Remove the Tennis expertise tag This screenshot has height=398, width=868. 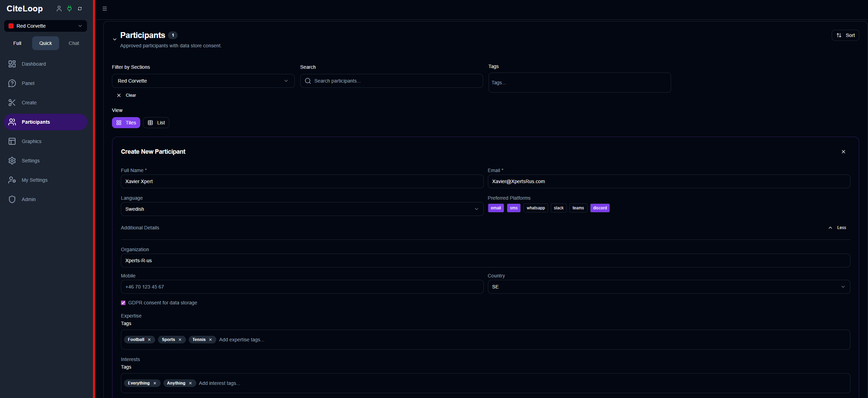click(x=210, y=340)
